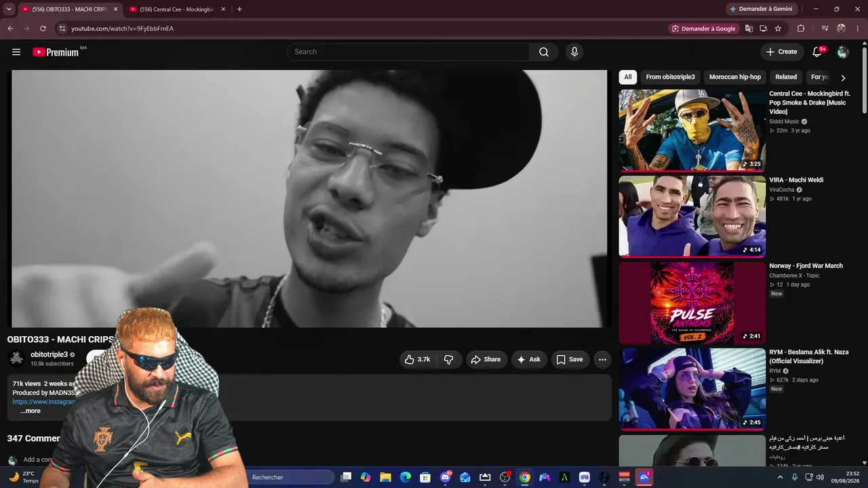The width and height of the screenshot is (868, 488).
Task: Open Copilot from the taskbar
Action: click(366, 477)
